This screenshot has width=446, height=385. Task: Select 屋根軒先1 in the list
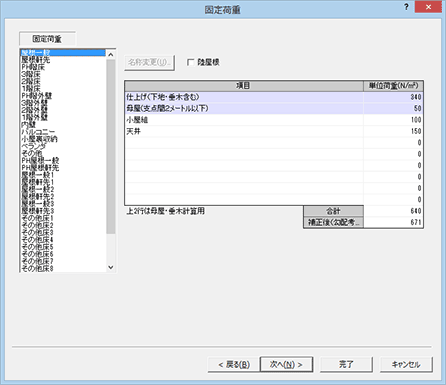(x=63, y=182)
